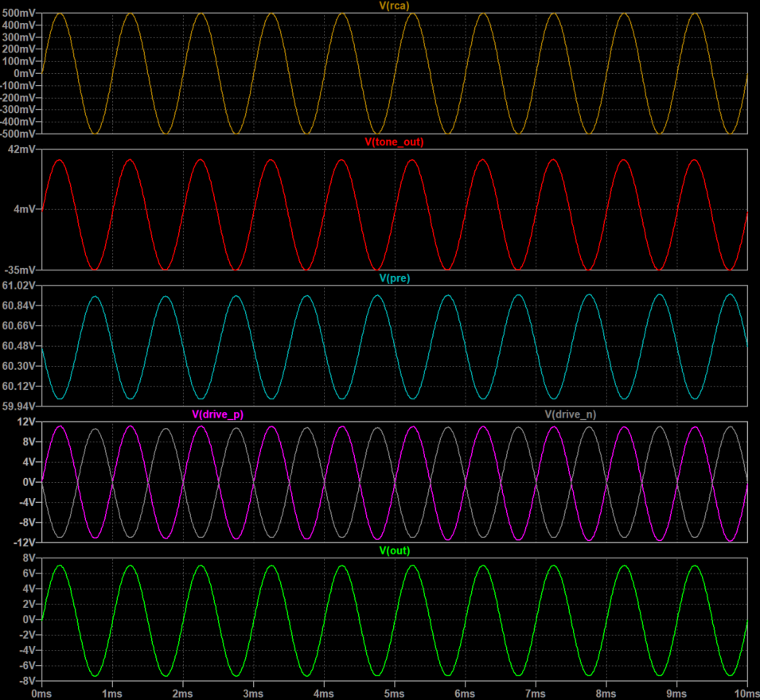Select the V(tone_out) trace label
Screen dimensions: 760x700
tap(393, 142)
